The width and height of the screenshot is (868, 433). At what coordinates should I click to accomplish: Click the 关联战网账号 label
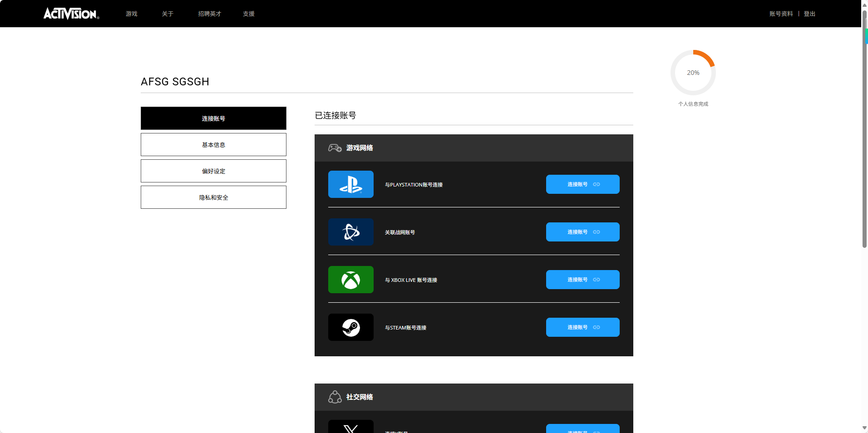click(x=400, y=232)
